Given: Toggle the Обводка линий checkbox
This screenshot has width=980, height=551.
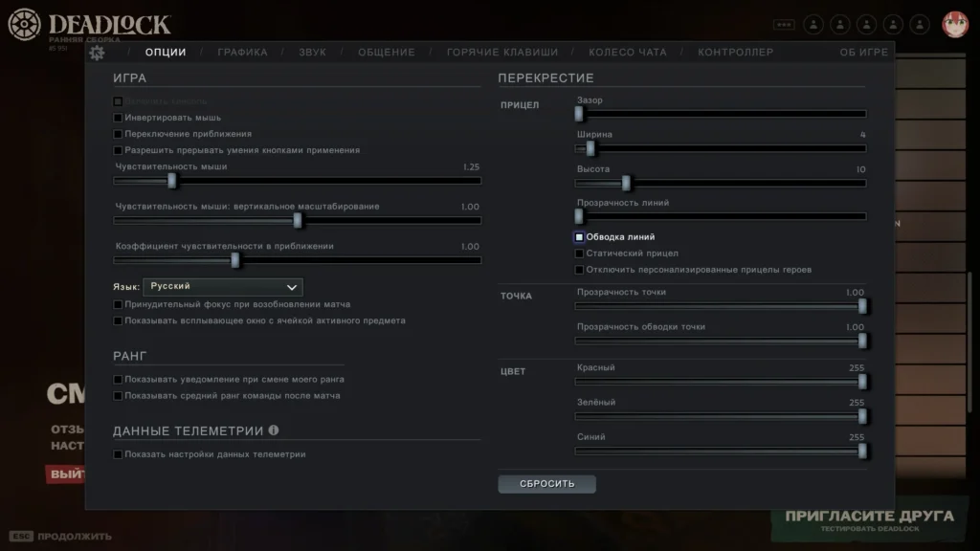Looking at the screenshot, I should click(x=579, y=237).
